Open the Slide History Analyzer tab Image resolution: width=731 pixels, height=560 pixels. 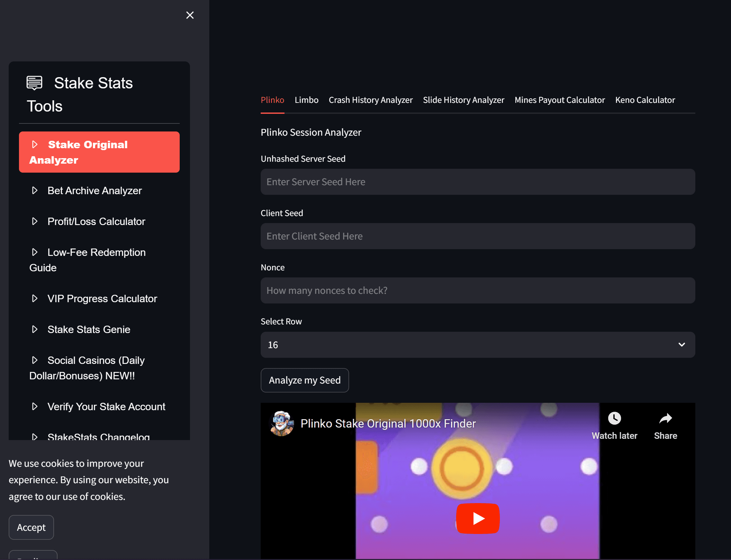point(464,100)
